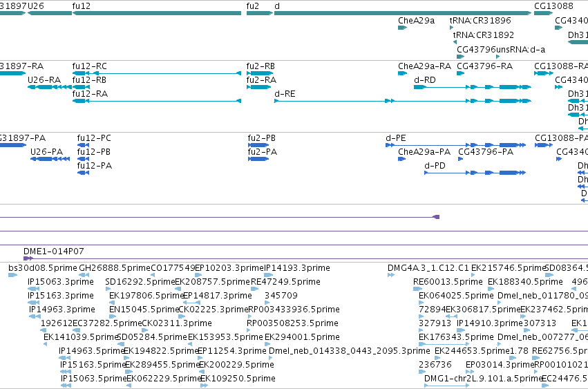Click the EK200229.5prime EST label

click(236, 365)
